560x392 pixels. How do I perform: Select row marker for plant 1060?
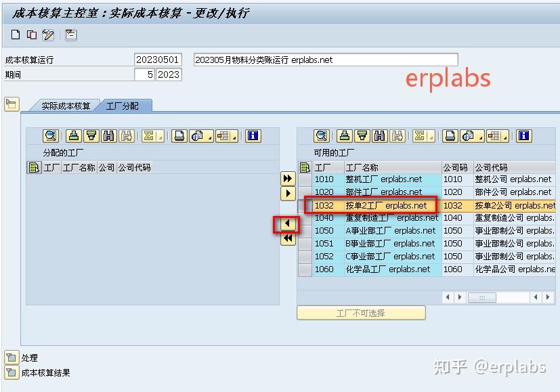[305, 269]
